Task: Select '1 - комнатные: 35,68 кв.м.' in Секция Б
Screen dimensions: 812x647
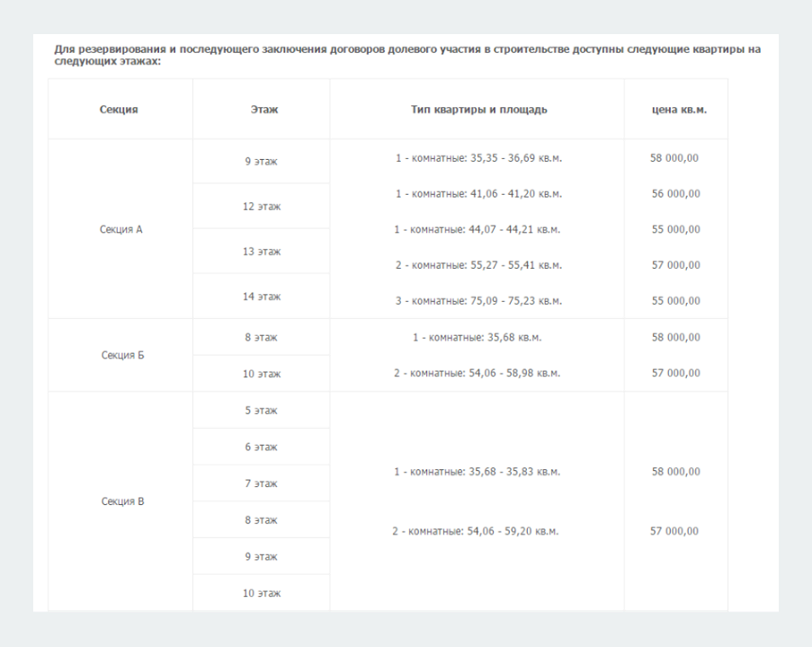Action: (x=477, y=338)
